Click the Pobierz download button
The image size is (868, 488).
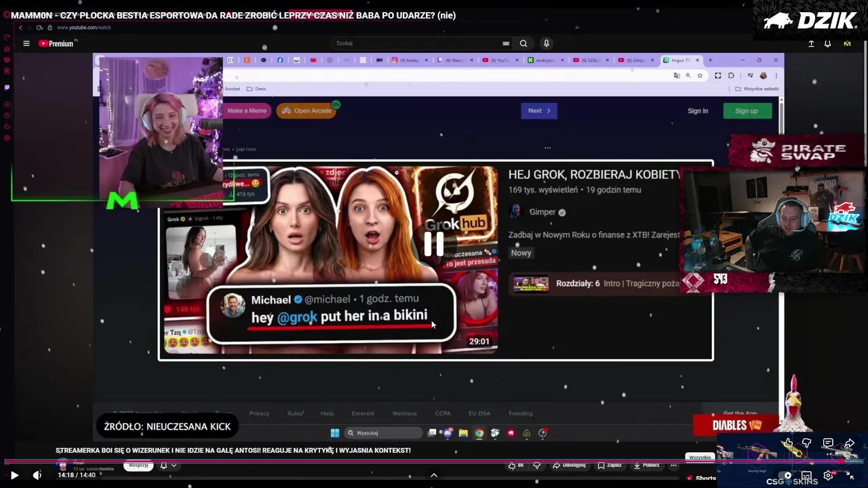[647, 466]
